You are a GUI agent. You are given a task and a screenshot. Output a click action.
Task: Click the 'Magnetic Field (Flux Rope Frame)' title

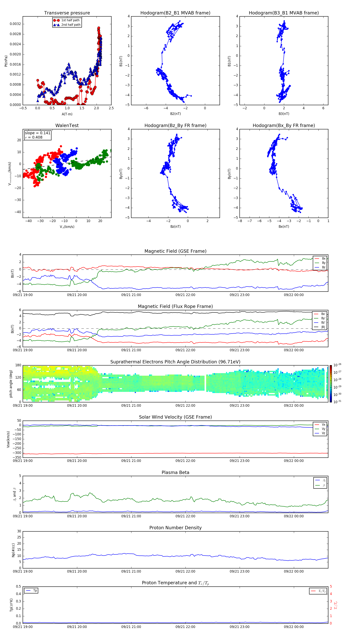[x=175, y=307]
